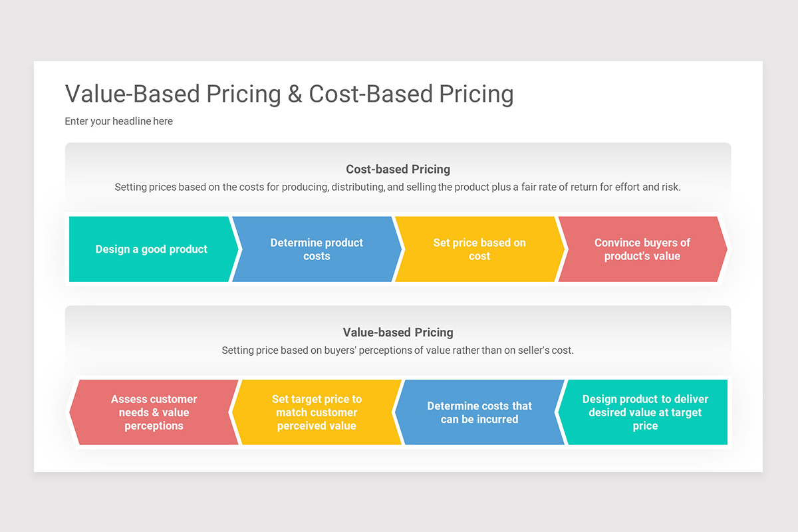Screen dimensions: 798x532
Task: Select the cost-based pricing definition sentence
Action: pos(398,188)
